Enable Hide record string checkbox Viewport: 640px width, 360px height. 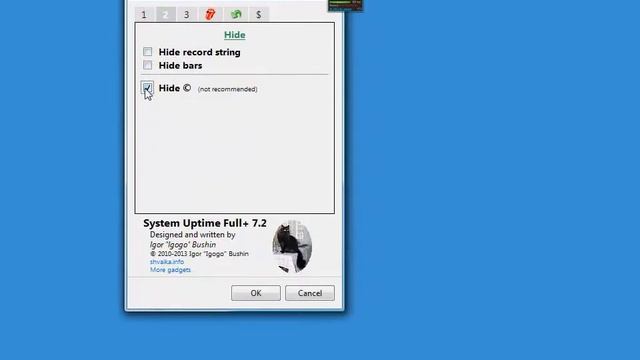pyautogui.click(x=147, y=51)
